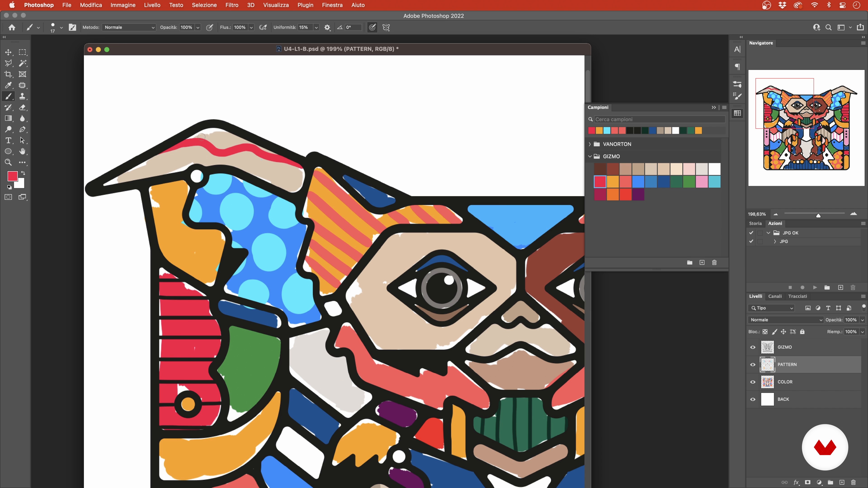Open the brush settings panel icon

(x=72, y=27)
